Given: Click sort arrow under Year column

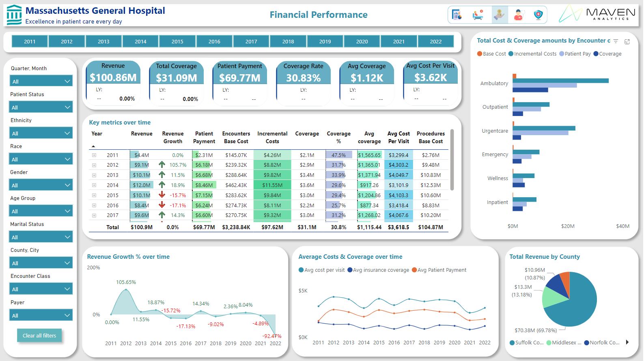Looking at the screenshot, I should coord(93,146).
